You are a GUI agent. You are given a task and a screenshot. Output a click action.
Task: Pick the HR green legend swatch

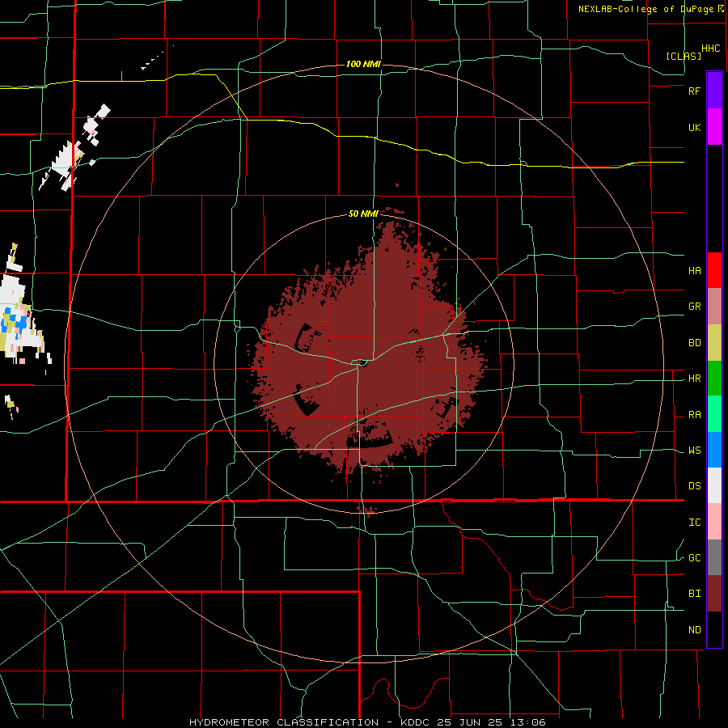point(714,378)
